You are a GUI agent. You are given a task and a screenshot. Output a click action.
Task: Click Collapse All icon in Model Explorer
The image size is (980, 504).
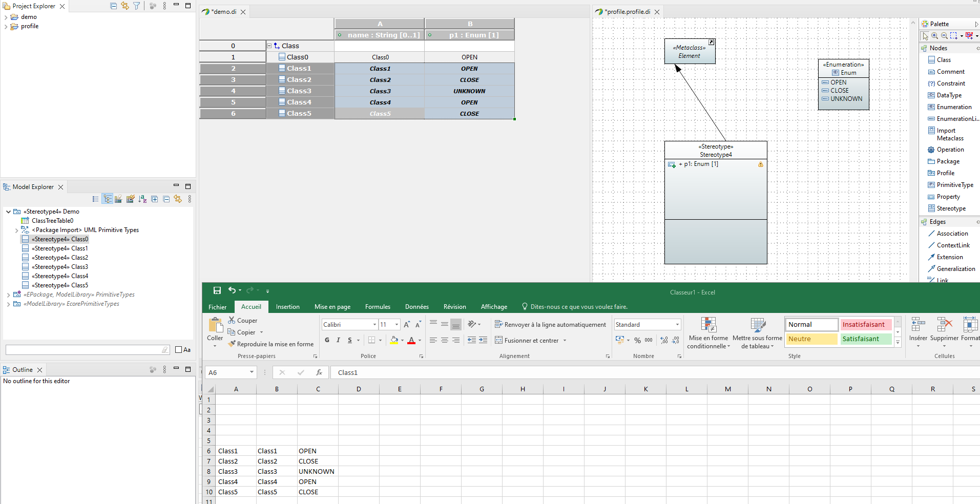click(166, 199)
